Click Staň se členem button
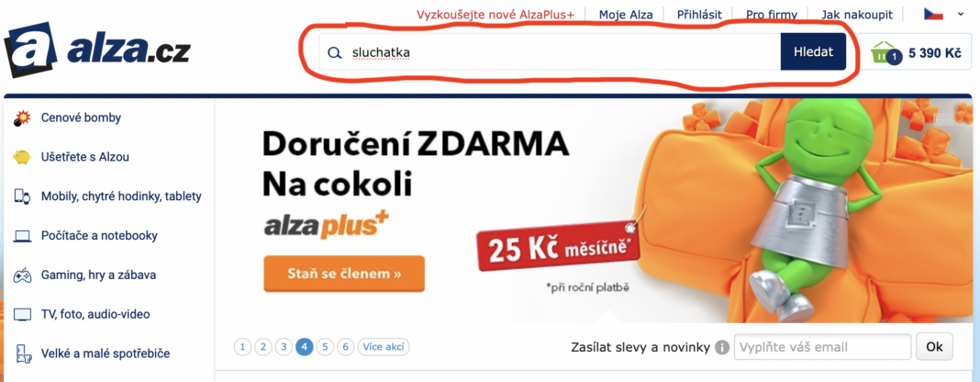The image size is (980, 382). tap(344, 274)
